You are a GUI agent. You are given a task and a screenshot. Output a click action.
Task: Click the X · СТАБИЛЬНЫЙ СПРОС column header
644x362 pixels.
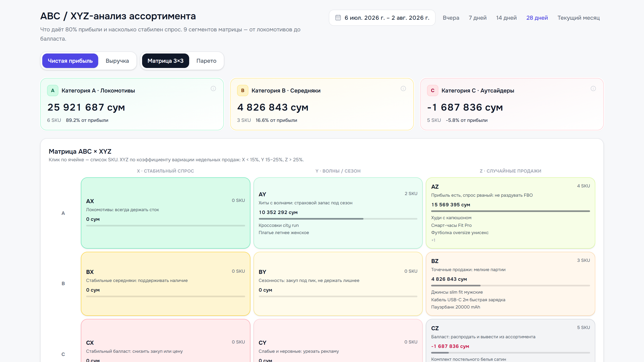(165, 171)
